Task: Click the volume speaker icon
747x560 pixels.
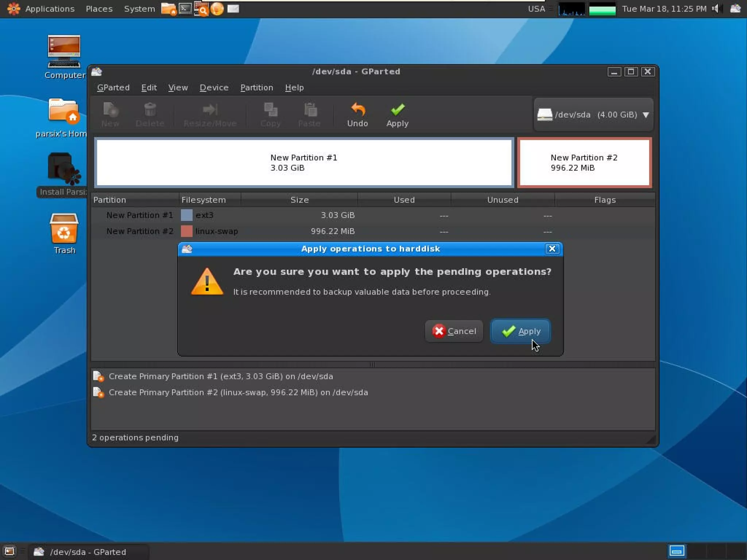Action: pyautogui.click(x=716, y=8)
